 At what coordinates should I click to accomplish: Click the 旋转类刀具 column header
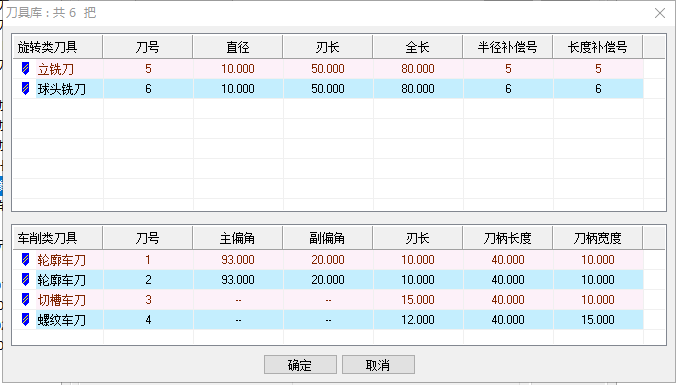point(58,47)
